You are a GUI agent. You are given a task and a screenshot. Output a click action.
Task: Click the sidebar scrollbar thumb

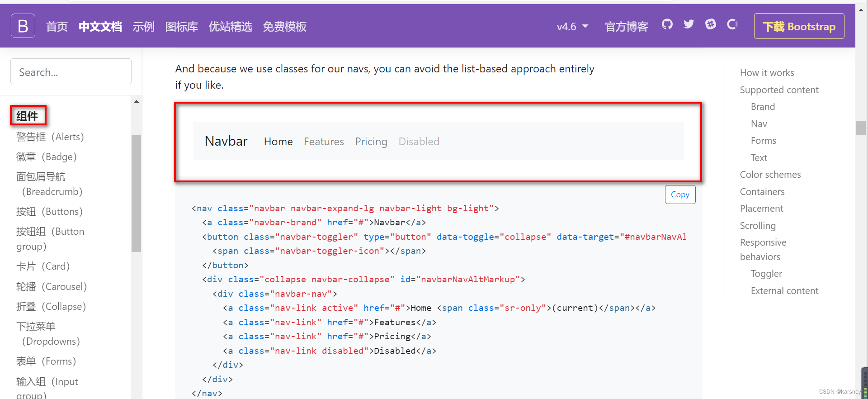(136, 193)
